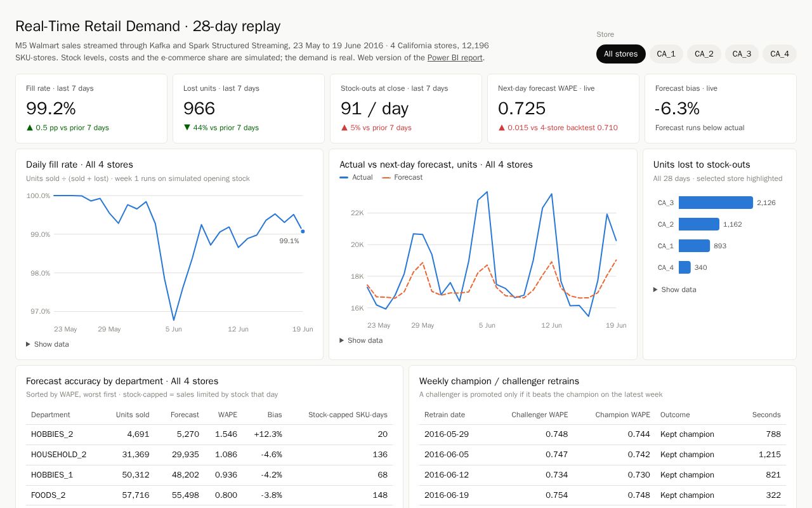
Task: Click the WAPE column header in department table
Action: click(x=227, y=415)
